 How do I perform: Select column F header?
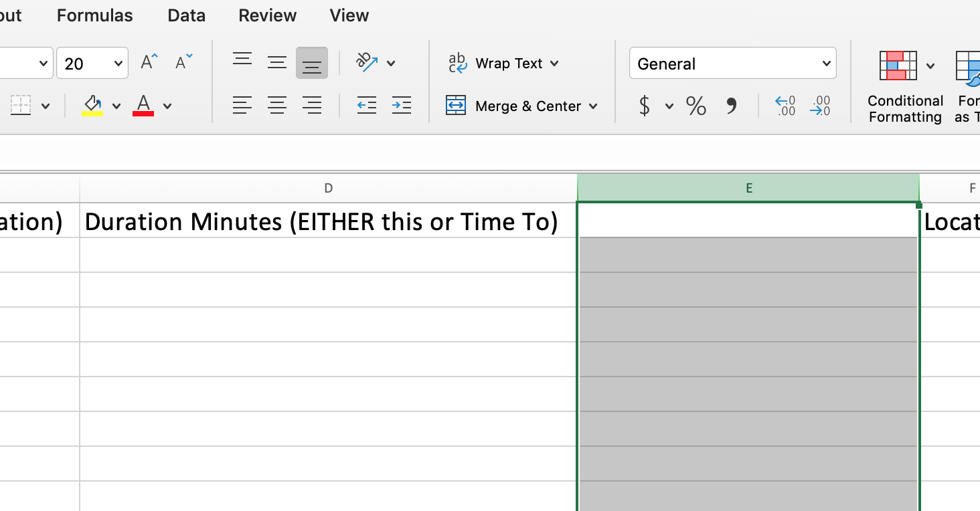(x=951, y=189)
